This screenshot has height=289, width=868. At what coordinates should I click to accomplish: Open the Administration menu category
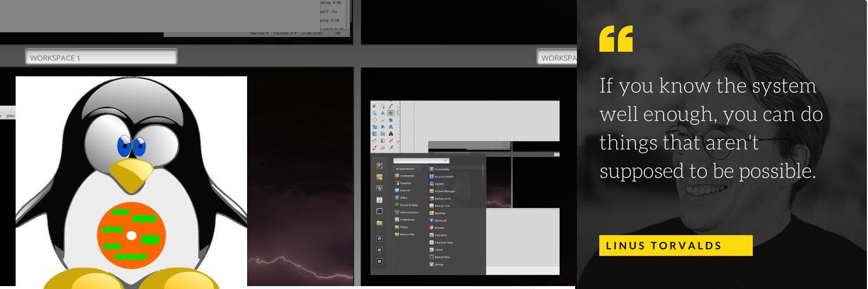point(407,212)
